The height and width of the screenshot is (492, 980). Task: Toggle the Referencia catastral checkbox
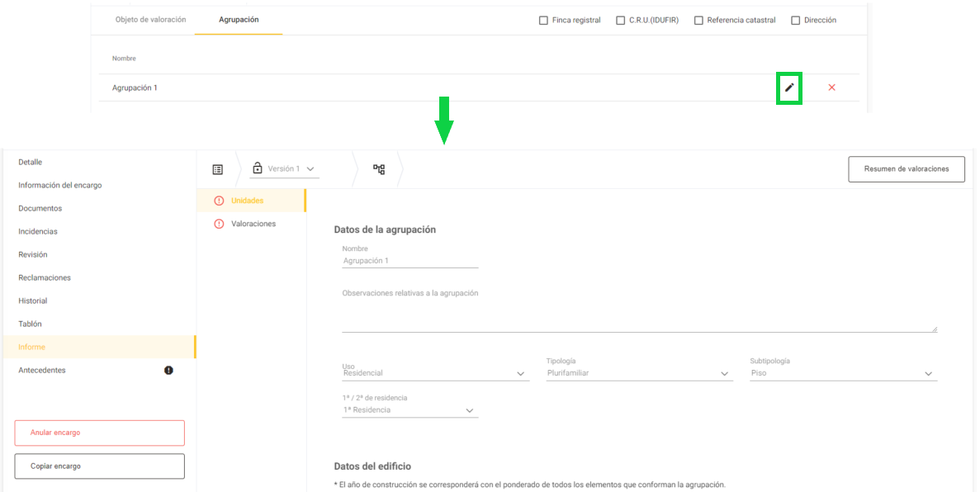pos(698,20)
